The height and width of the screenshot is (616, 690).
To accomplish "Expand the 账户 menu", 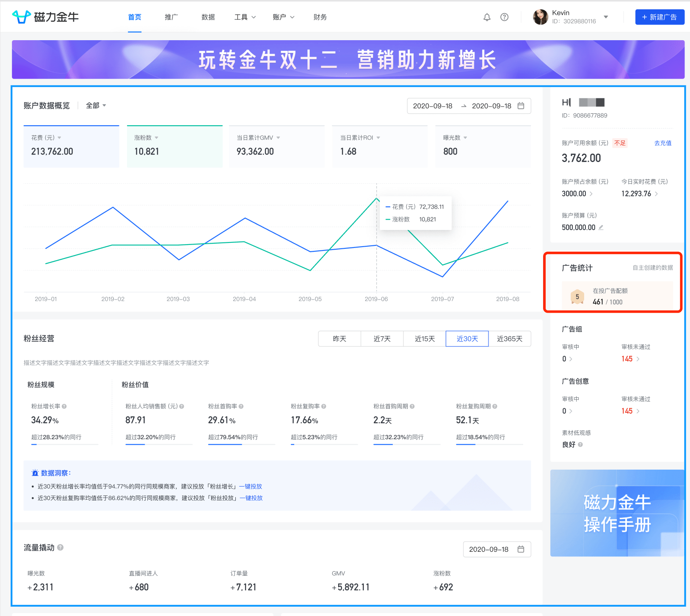I will point(283,17).
